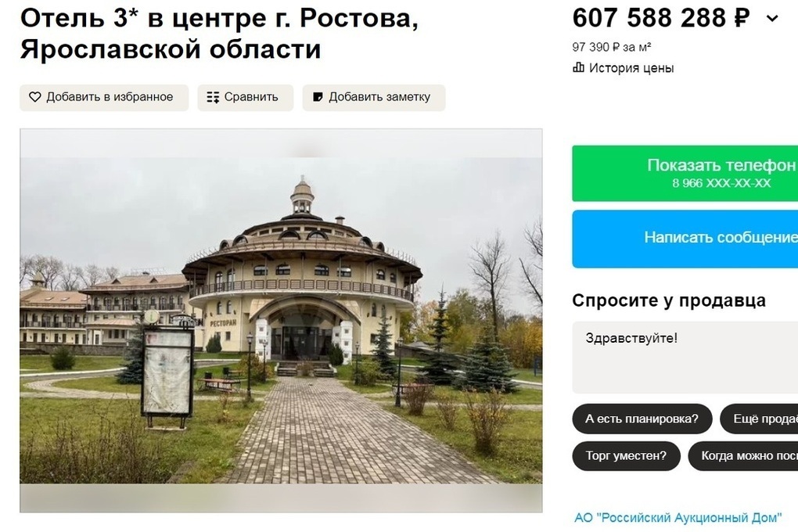Click the compare list icon
This screenshot has height=532, width=798.
click(x=213, y=97)
